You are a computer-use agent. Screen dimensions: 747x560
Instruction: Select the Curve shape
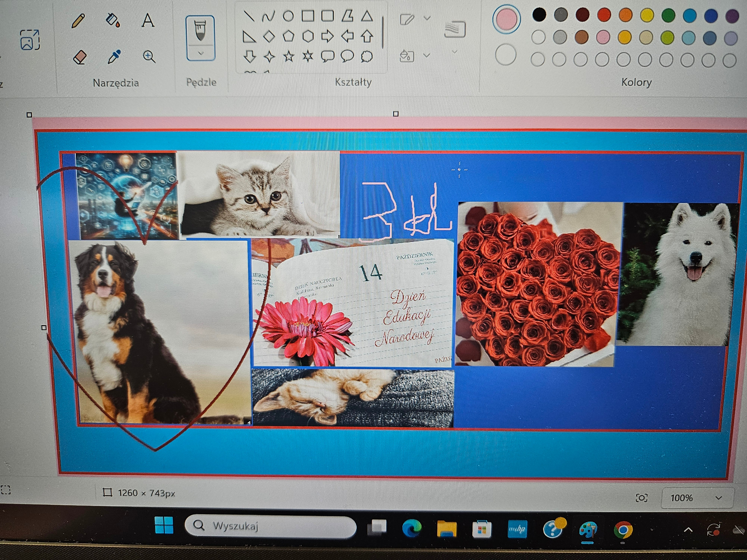click(268, 16)
